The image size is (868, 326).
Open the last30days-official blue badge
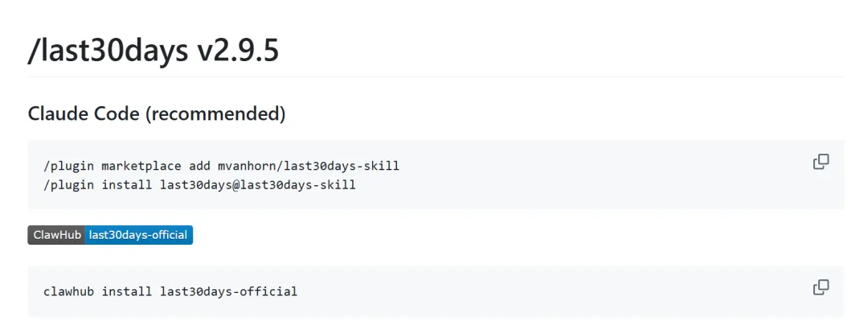[139, 235]
